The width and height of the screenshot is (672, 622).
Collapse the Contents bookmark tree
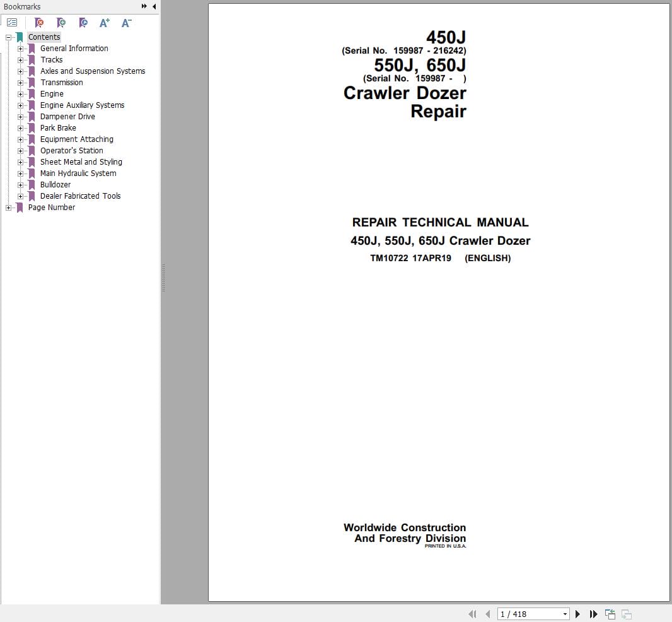8,37
